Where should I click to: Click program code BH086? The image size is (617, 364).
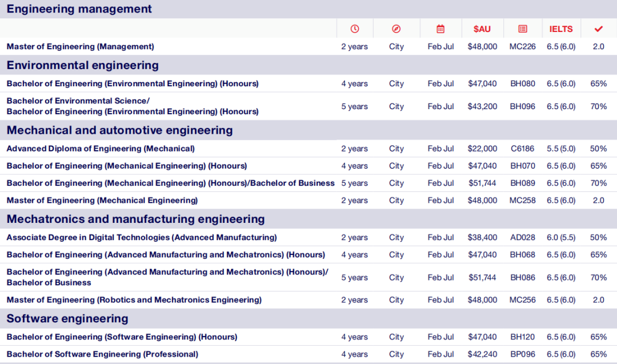click(x=523, y=277)
